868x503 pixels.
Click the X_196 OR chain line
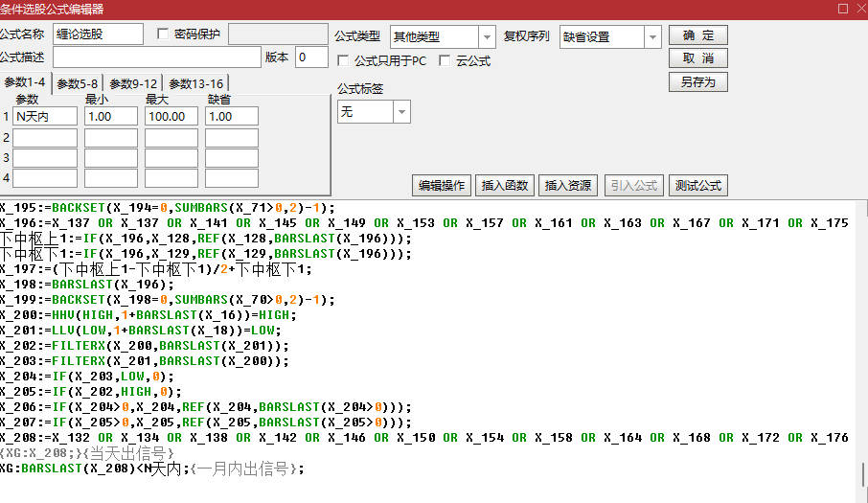click(x=424, y=223)
